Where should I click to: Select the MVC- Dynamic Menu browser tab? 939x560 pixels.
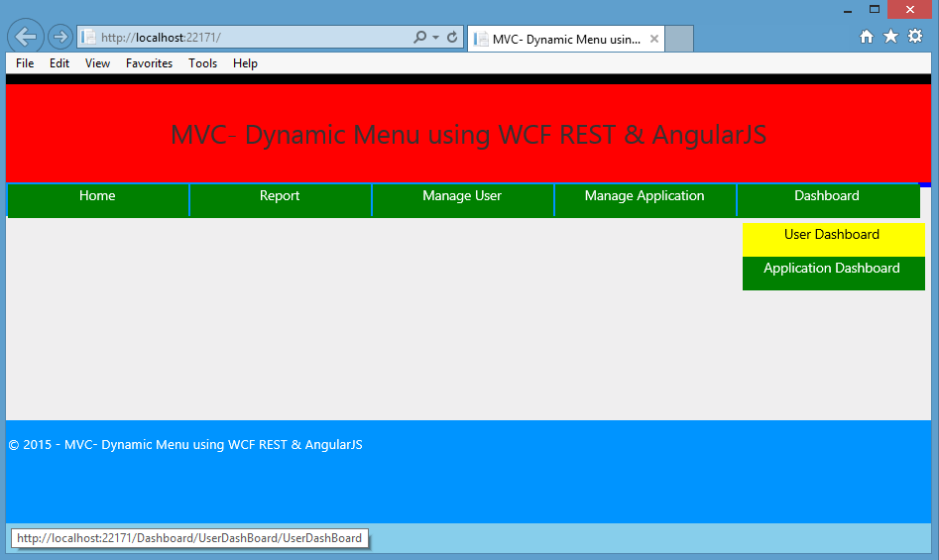566,39
